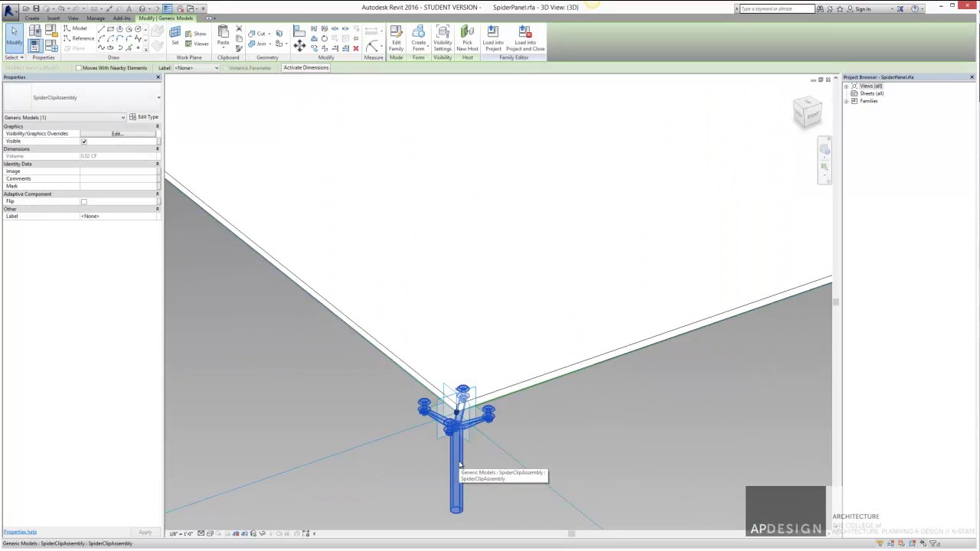Screen dimensions: 980x551
Task: Click the Activate Dimensions button
Action: [306, 68]
